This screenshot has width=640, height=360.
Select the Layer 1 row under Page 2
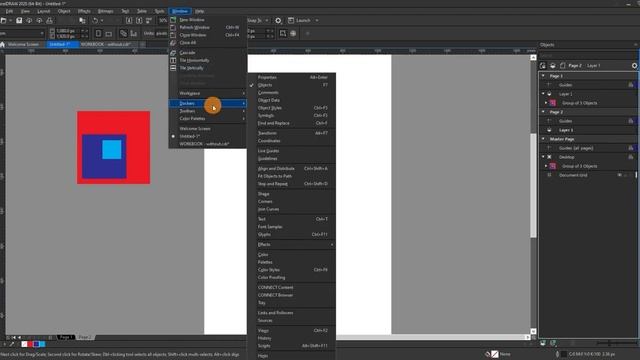pos(588,130)
